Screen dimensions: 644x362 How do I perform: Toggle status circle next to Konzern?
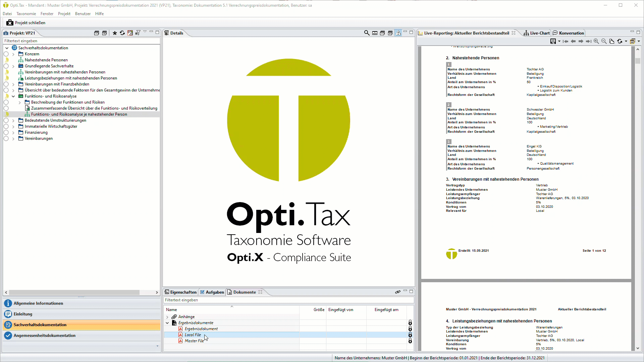[6, 54]
